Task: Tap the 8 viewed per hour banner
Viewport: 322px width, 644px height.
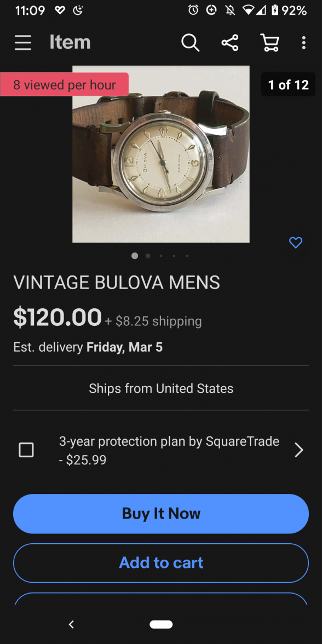Action: (x=64, y=84)
